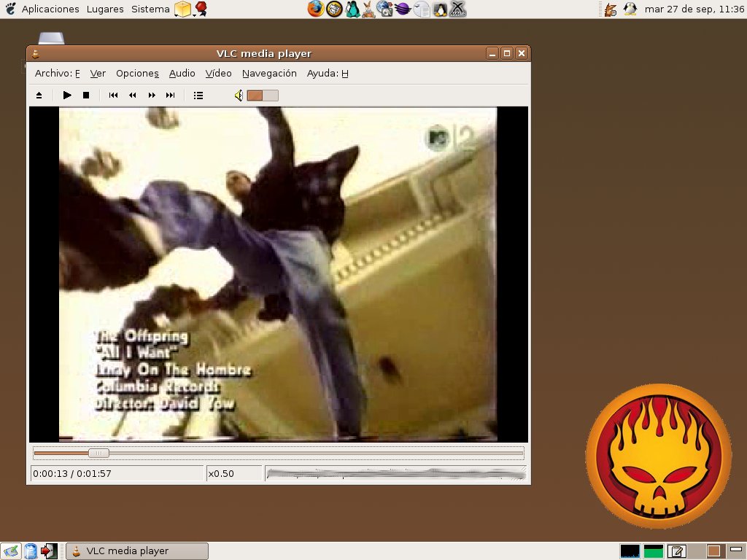Click the green network monitor applet
Screen dimensions: 747x560
653,551
